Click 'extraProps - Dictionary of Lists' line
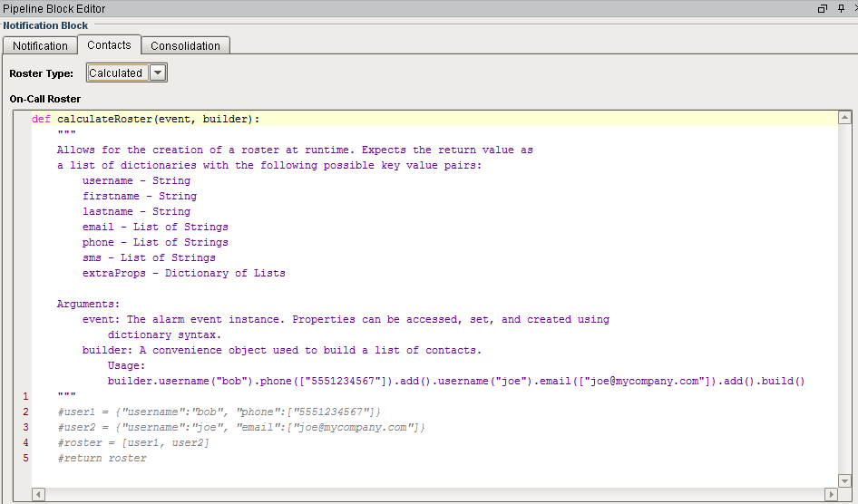Screen dimensions: 858x504 (x=184, y=273)
